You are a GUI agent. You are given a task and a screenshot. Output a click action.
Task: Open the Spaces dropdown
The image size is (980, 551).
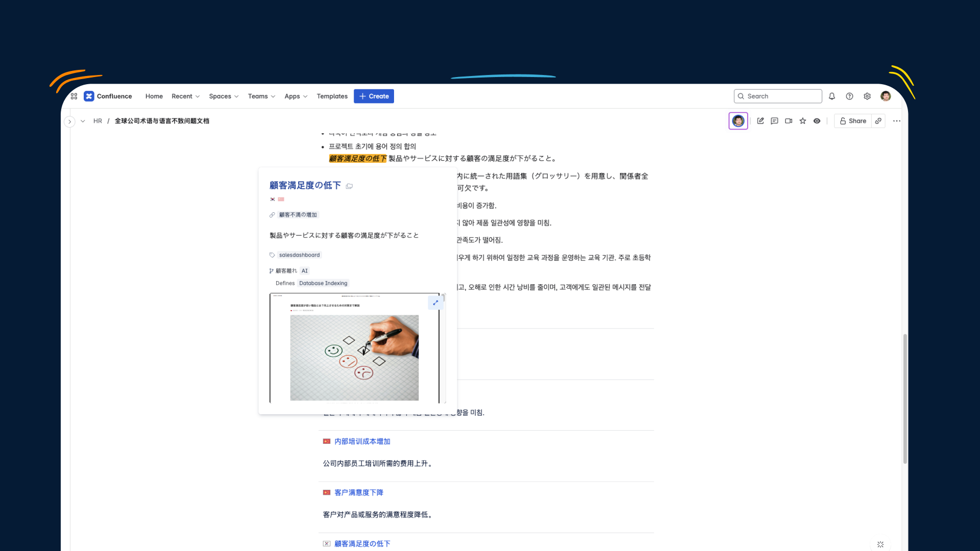(x=224, y=96)
